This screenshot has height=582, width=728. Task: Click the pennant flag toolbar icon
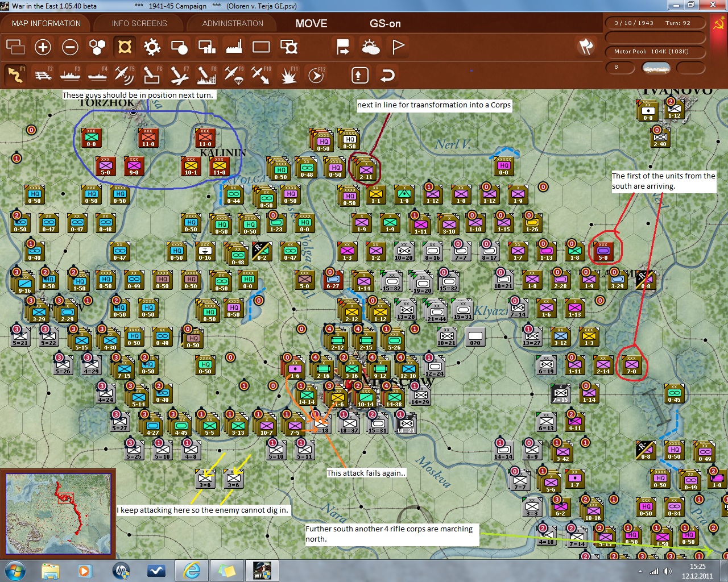pyautogui.click(x=398, y=47)
